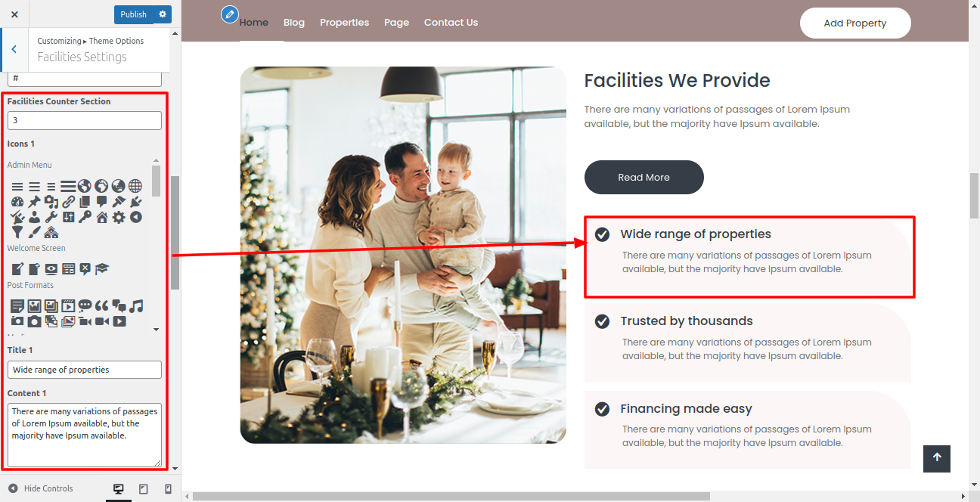The image size is (980, 502).
Task: Choose the admin home icon
Action: pos(102,218)
